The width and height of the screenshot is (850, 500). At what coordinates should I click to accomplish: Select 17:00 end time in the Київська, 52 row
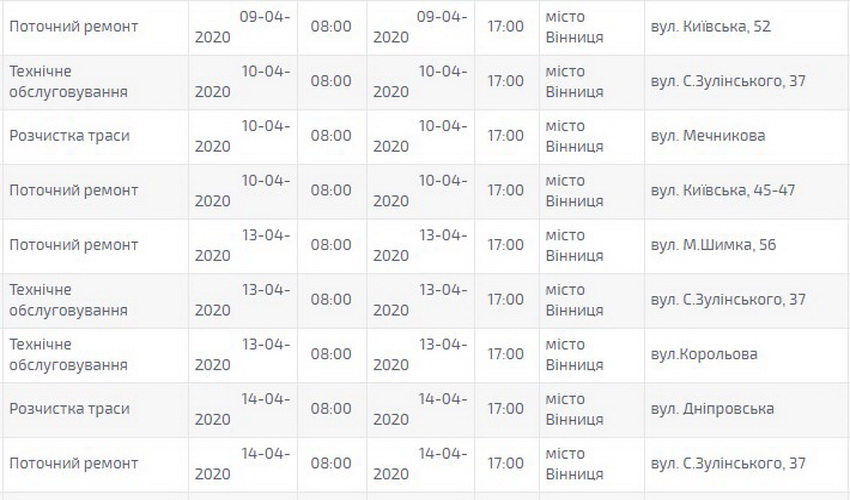pos(505,26)
